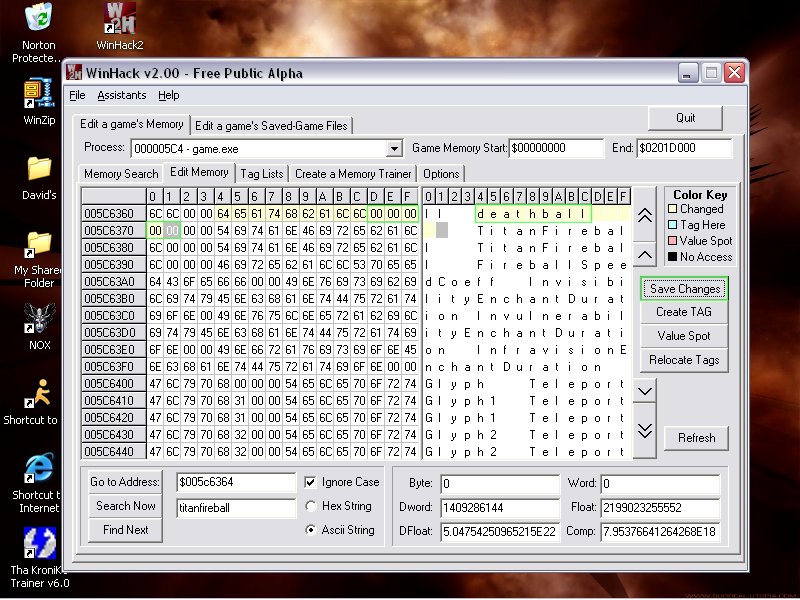This screenshot has width=800, height=600.
Task: Select row address 005C6360
Action: pyautogui.click(x=114, y=214)
